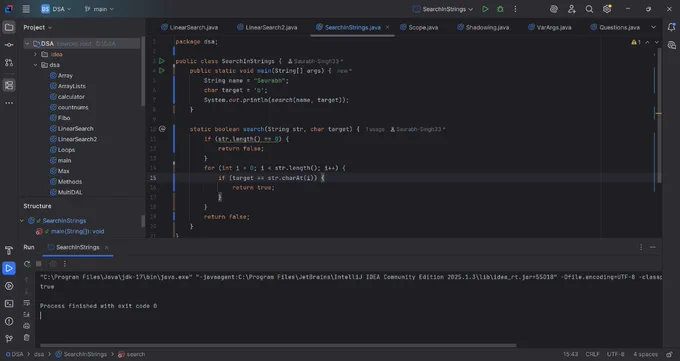This screenshot has width=680, height=361.
Task: Click the Run console horizontal scrollbar
Action: pos(278,345)
